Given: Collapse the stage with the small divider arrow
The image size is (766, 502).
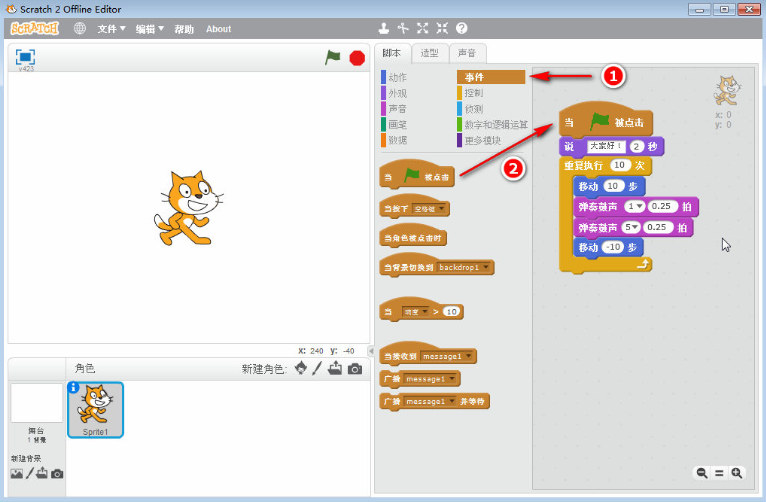Looking at the screenshot, I should pos(371,351).
